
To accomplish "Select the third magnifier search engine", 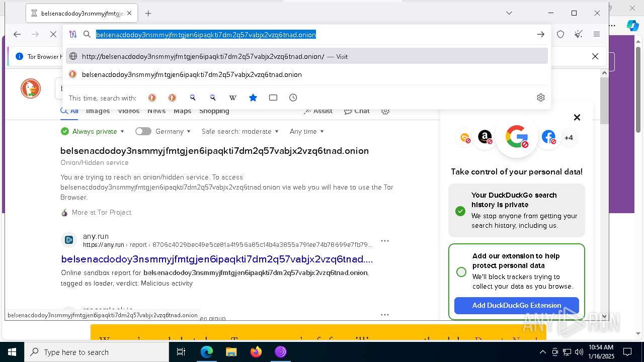I will point(192,98).
